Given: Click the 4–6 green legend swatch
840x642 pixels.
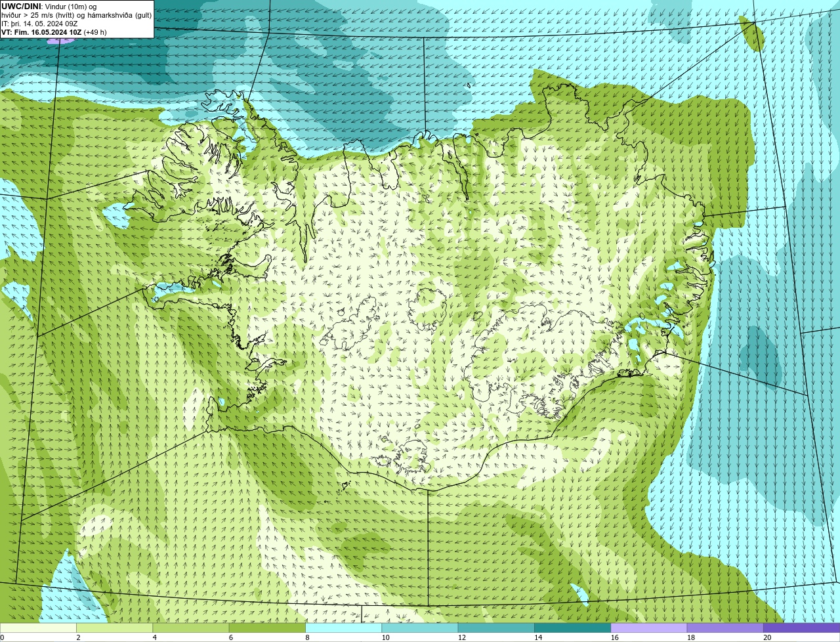Looking at the screenshot, I should click(191, 628).
